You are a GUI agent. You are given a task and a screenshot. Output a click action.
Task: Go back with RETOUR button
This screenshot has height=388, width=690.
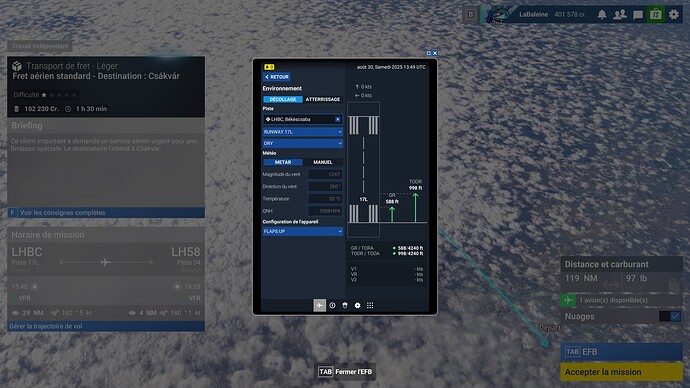[x=277, y=77]
